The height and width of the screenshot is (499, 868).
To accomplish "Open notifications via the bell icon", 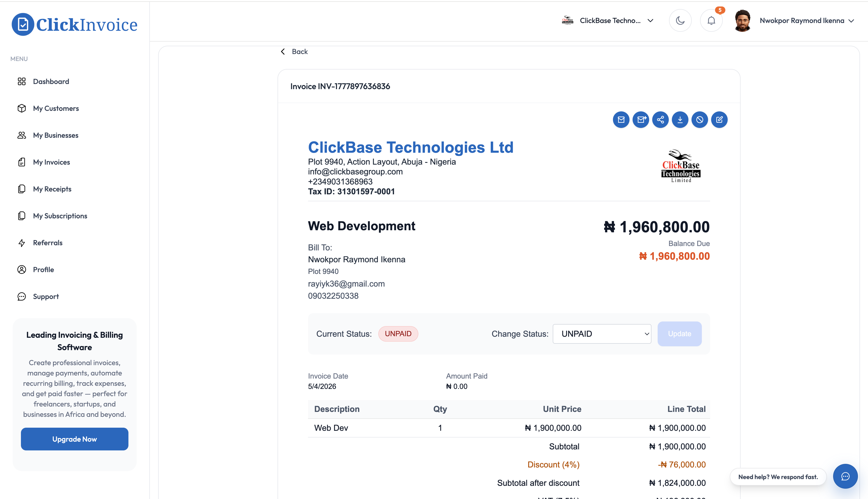I will coord(711,21).
